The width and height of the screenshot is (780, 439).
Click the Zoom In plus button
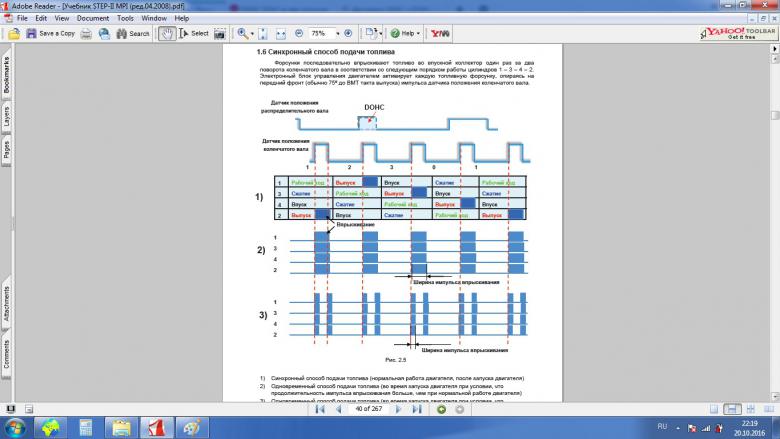tap(348, 33)
